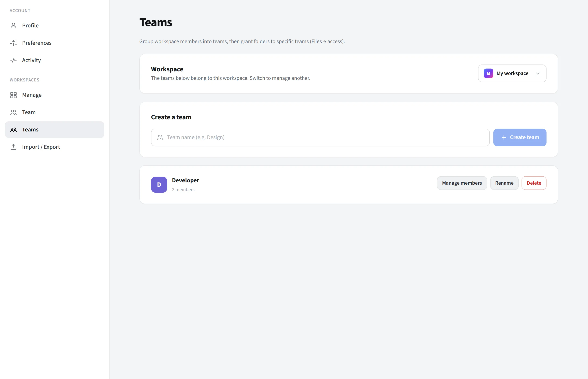Click the Team people icon
Image resolution: width=588 pixels, height=379 pixels.
[13, 112]
